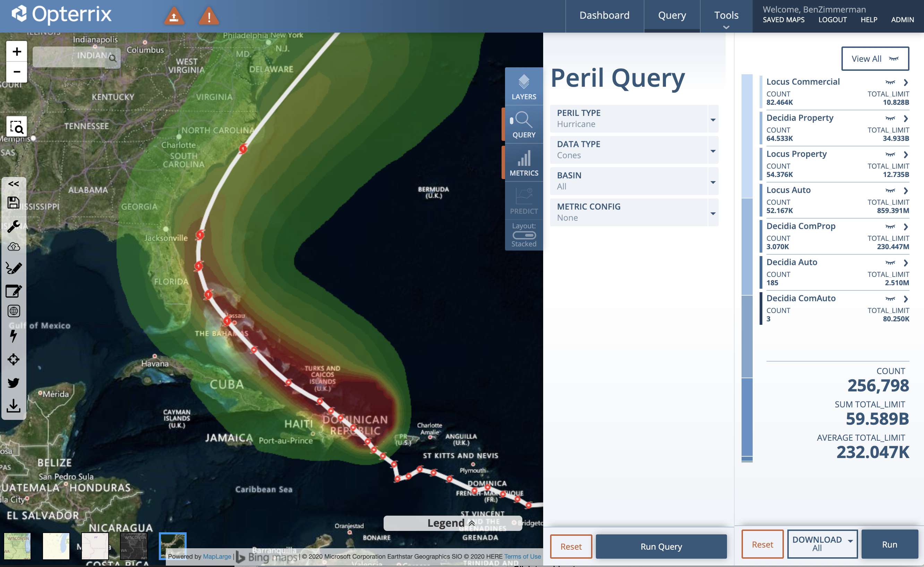The image size is (924, 567).
Task: Click View All visibility button
Action: (875, 59)
